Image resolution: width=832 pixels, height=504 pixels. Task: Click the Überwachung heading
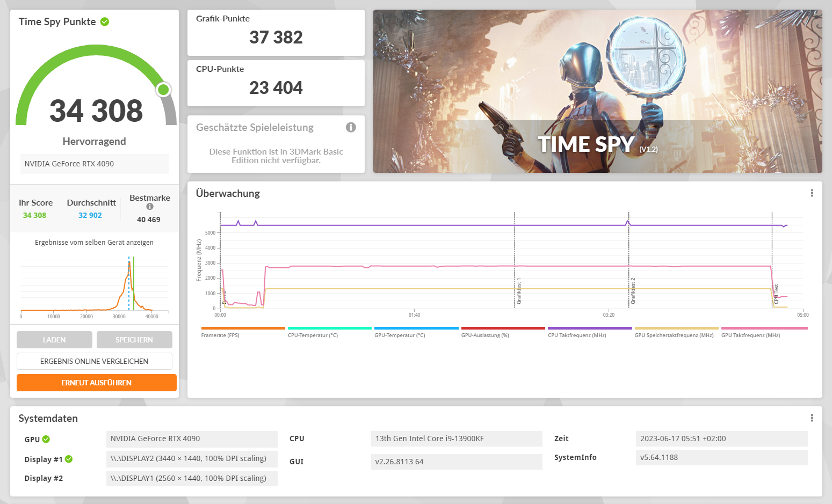pyautogui.click(x=228, y=193)
